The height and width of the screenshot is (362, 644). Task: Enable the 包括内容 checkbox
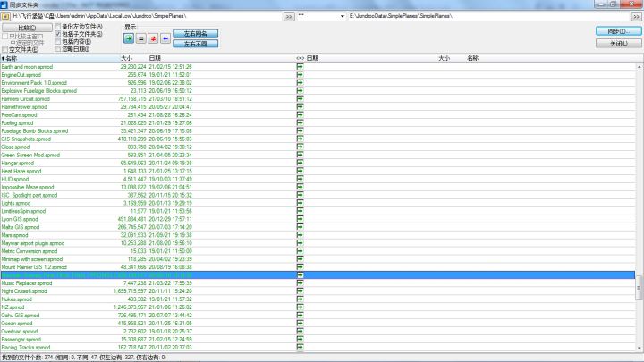point(58,41)
